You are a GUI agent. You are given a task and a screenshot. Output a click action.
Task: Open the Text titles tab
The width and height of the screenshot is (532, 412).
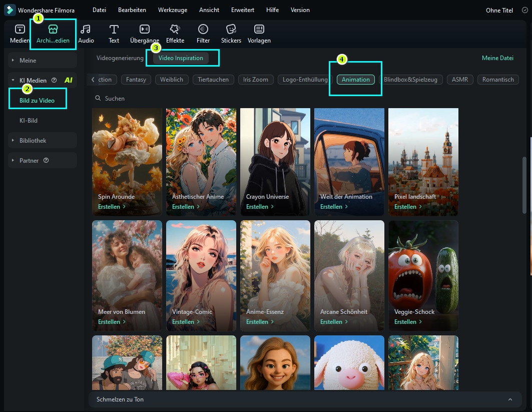(x=114, y=34)
